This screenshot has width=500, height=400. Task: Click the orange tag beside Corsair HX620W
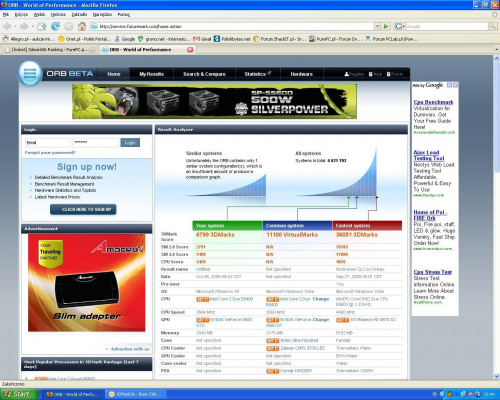[273, 371]
